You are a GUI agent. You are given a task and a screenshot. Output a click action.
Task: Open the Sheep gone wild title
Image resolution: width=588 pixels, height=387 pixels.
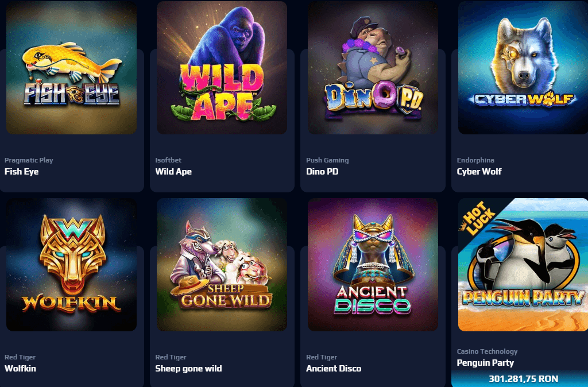[x=188, y=369]
